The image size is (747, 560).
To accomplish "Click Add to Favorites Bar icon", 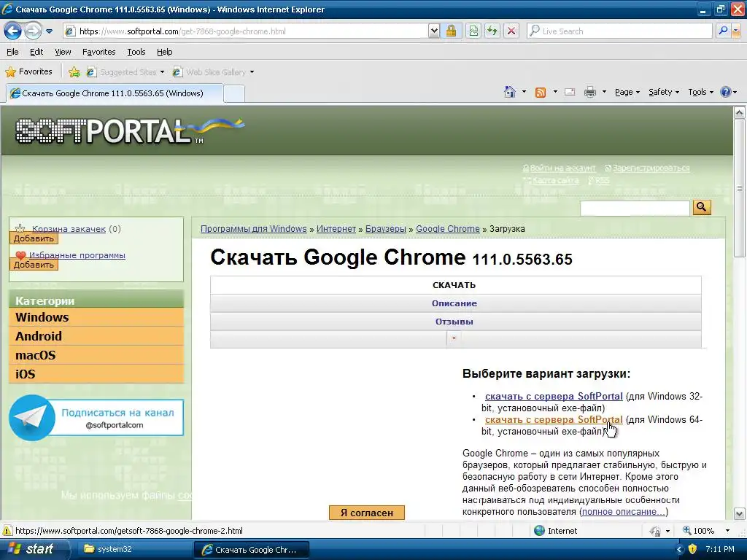I will pos(74,72).
